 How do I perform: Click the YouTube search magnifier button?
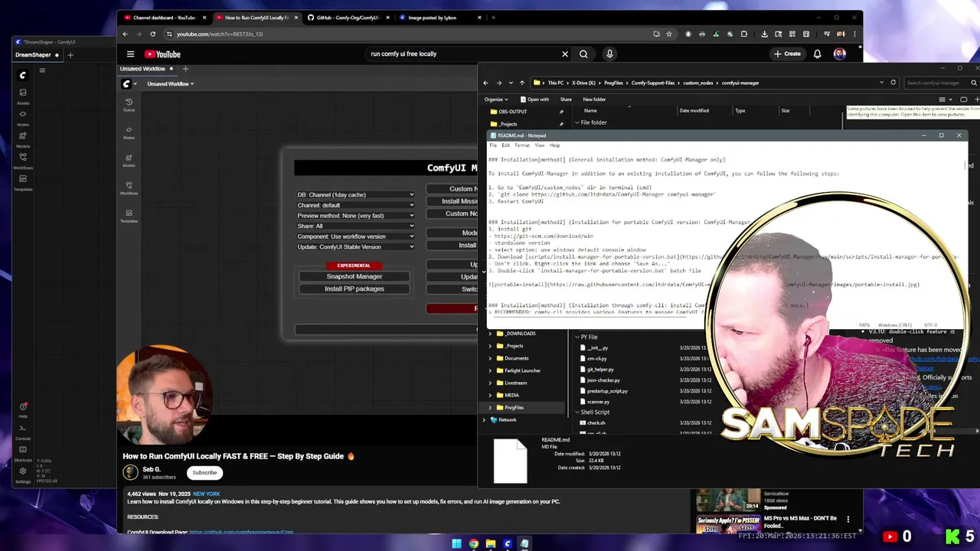click(x=583, y=54)
